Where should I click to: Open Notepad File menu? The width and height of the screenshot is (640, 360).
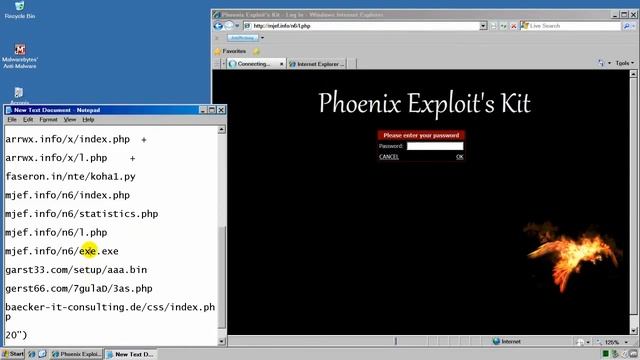pyautogui.click(x=12, y=120)
